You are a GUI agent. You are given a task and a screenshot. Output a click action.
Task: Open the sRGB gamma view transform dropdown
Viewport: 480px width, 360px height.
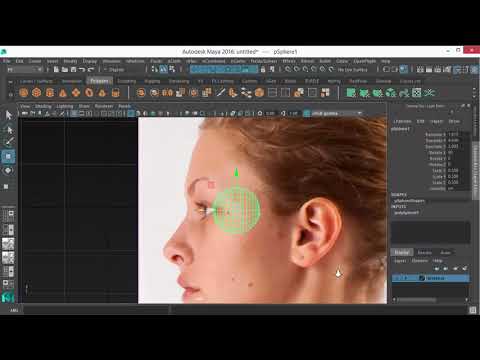(336, 113)
